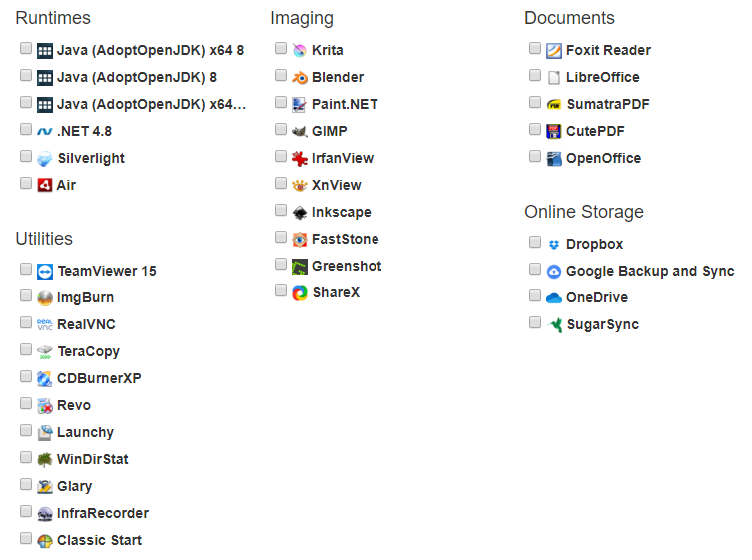Click the SugarSync hummingbird icon
The width and height of the screenshot is (752, 560).
tap(555, 325)
